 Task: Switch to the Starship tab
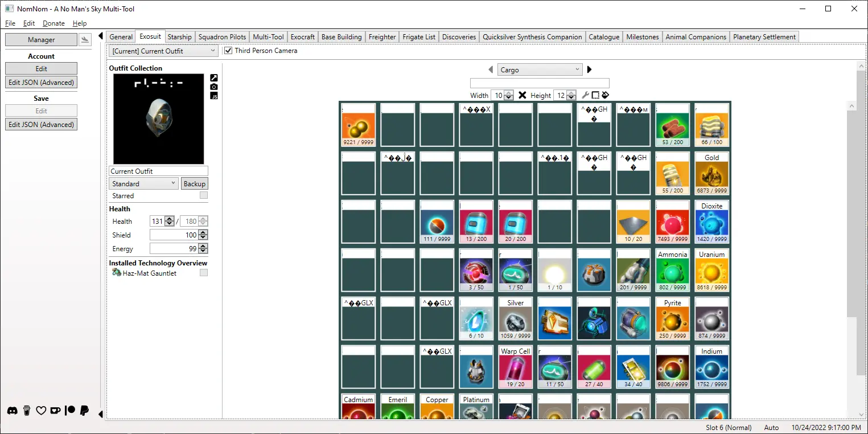179,37
